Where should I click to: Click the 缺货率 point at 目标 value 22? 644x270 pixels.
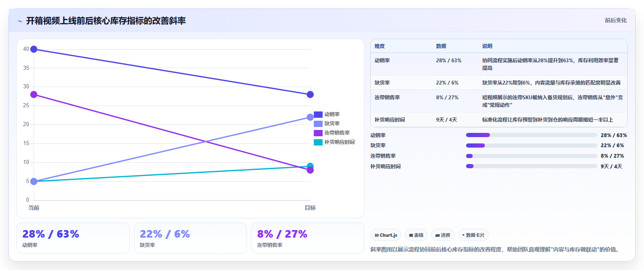pyautogui.click(x=310, y=117)
